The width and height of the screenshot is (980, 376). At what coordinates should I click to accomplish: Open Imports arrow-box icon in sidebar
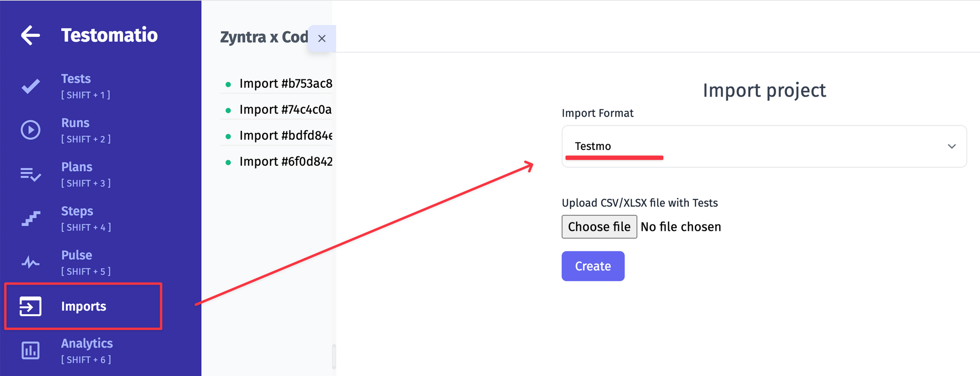tap(30, 306)
